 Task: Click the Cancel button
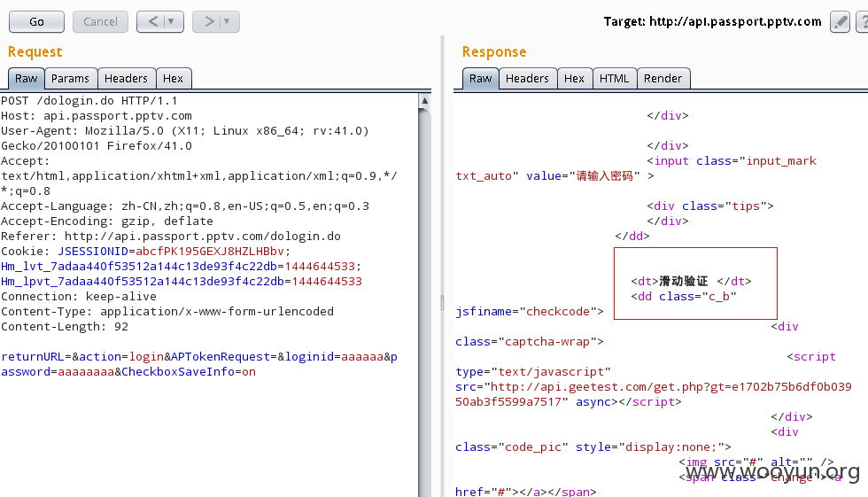pos(100,21)
